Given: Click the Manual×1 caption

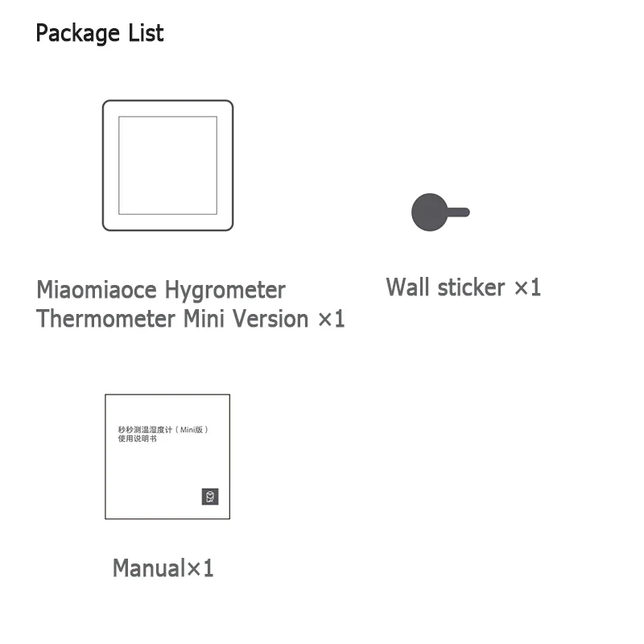Looking at the screenshot, I should [x=163, y=568].
